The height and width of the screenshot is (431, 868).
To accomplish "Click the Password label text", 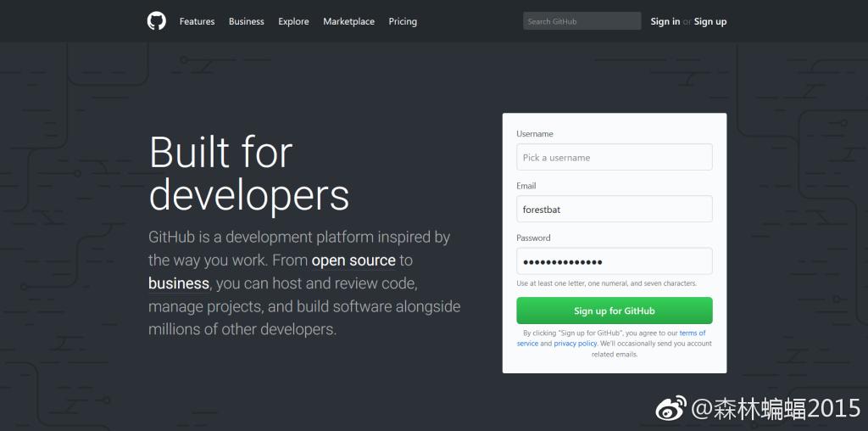I will 534,238.
